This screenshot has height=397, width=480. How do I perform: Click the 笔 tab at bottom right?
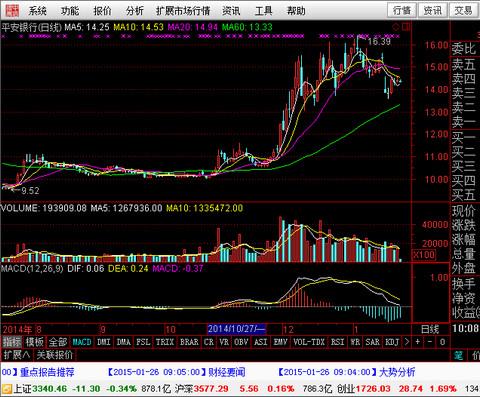[459, 355]
